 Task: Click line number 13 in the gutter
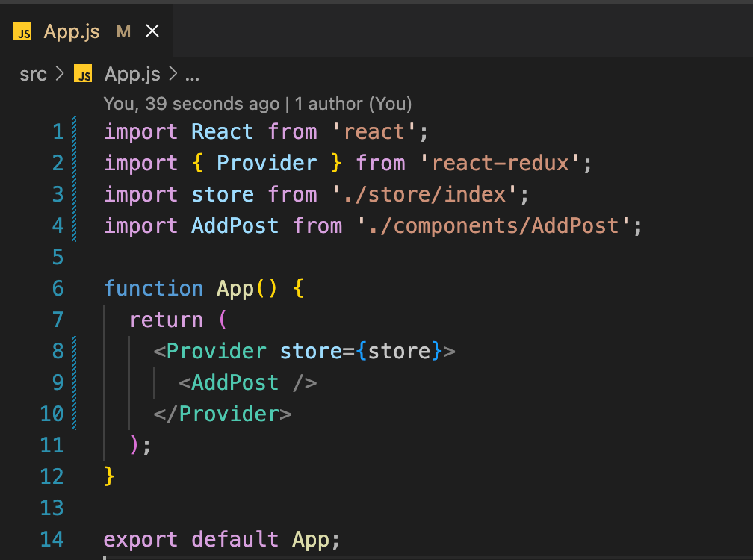pyautogui.click(x=52, y=508)
